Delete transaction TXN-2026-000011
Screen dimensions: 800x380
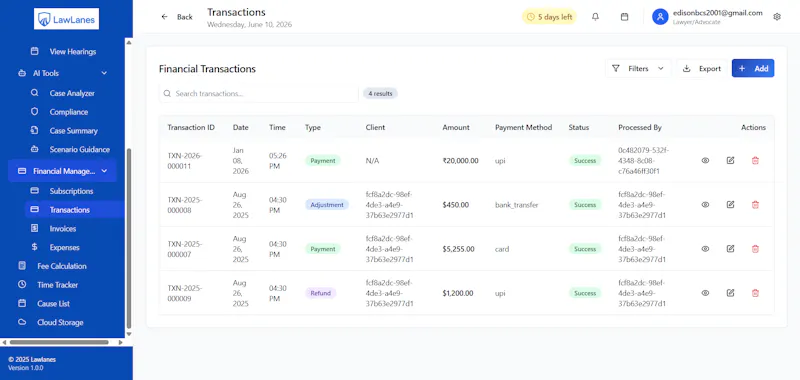tap(755, 161)
